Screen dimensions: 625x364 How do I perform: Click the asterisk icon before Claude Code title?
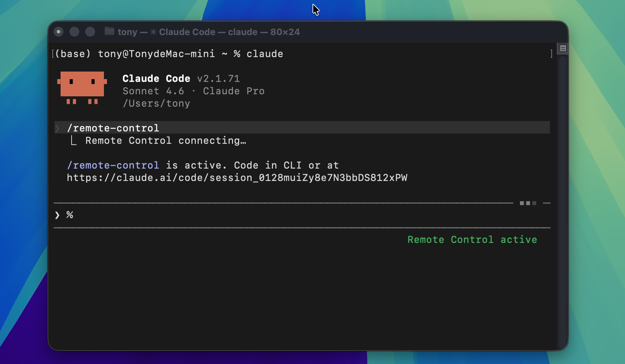(153, 32)
